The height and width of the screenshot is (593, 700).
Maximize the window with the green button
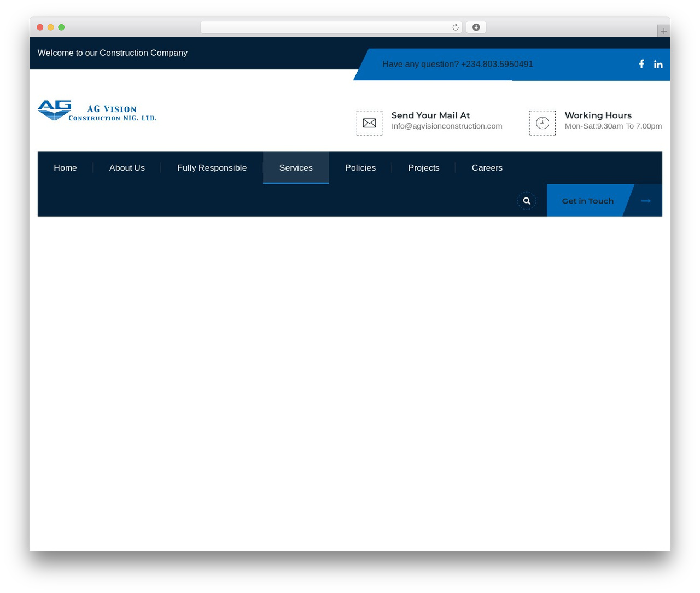tap(61, 27)
